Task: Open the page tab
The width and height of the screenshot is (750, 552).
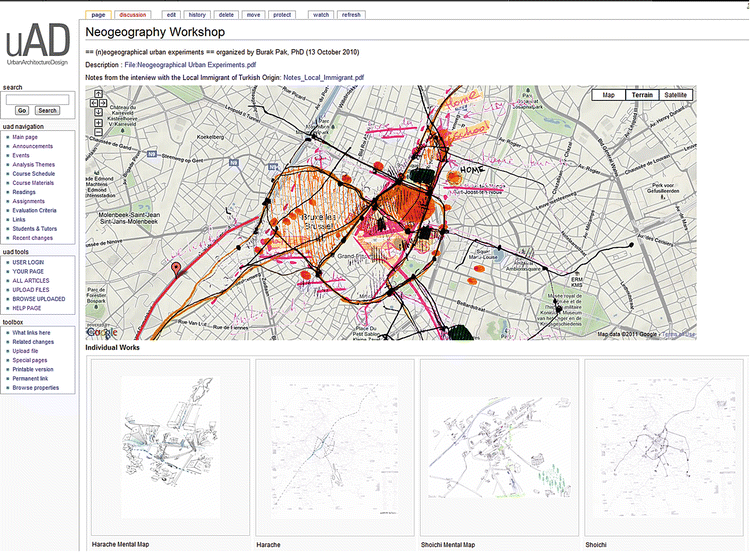Action: [x=98, y=15]
